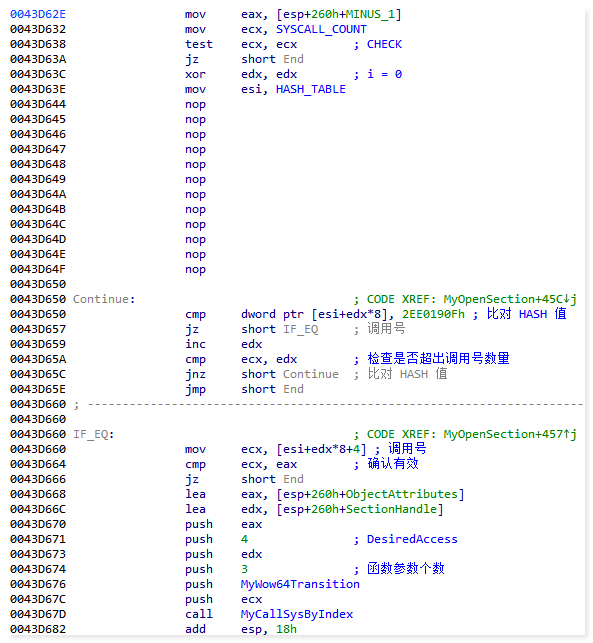
Task: Select the nop at 0043D64F
Action: coord(195,269)
